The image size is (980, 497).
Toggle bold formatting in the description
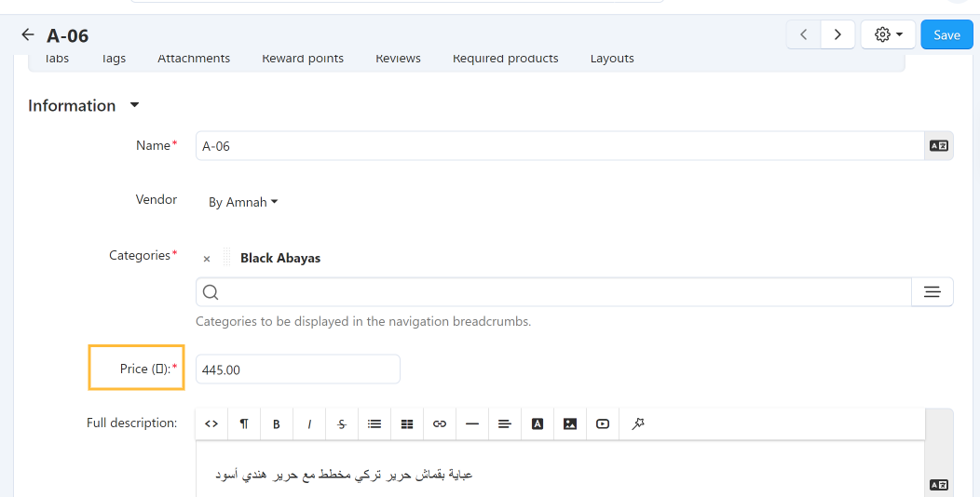pos(277,424)
